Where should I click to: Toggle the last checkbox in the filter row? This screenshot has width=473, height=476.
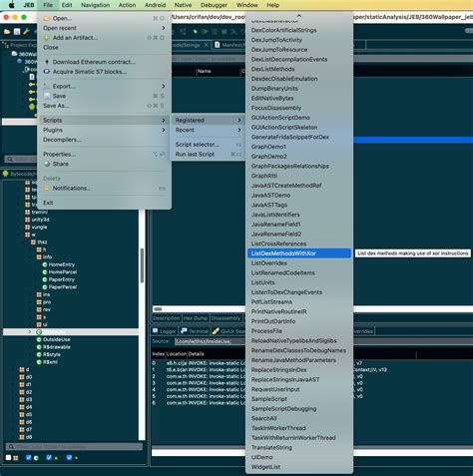coord(69,458)
